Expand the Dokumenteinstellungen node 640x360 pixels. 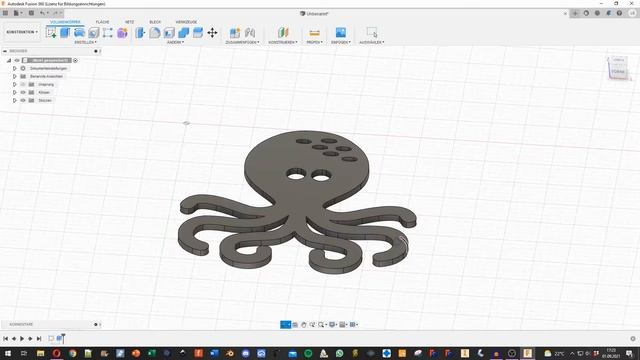coord(14,68)
